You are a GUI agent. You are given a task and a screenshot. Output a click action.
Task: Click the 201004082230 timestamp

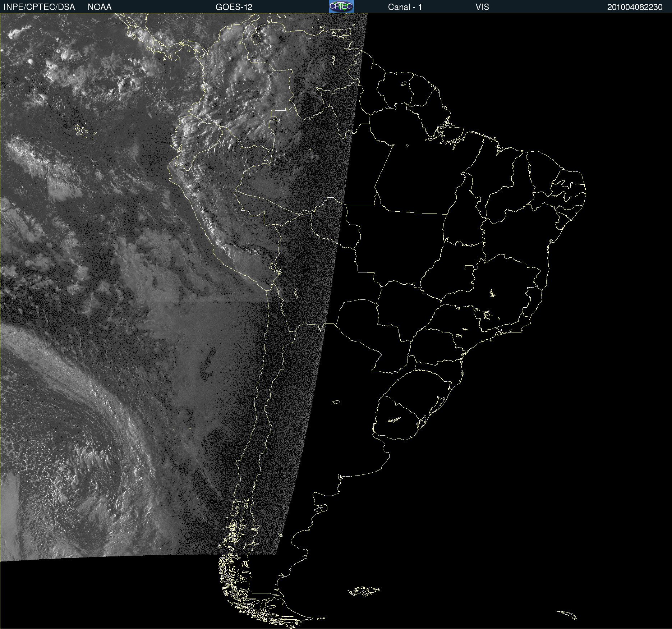tap(635, 7)
